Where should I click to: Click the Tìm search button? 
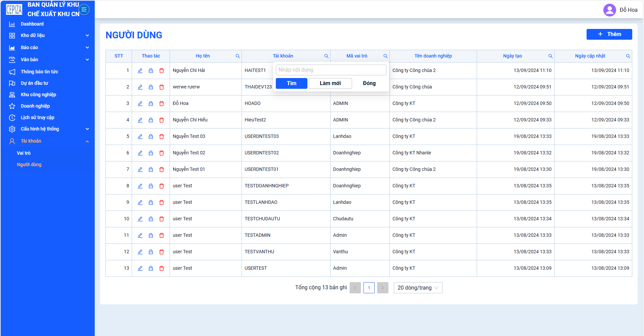pyautogui.click(x=292, y=83)
